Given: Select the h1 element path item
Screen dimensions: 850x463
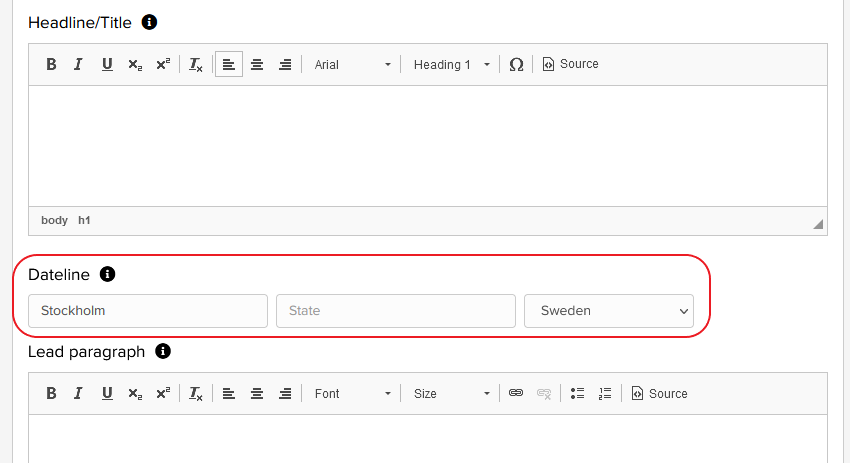Looking at the screenshot, I should (84, 220).
